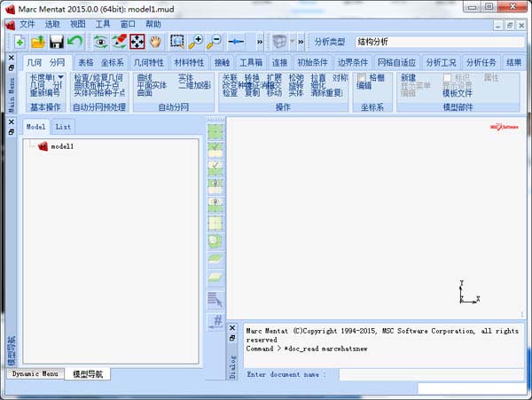Click the Zoom Out magnifier icon
The image size is (532, 400).
215,42
